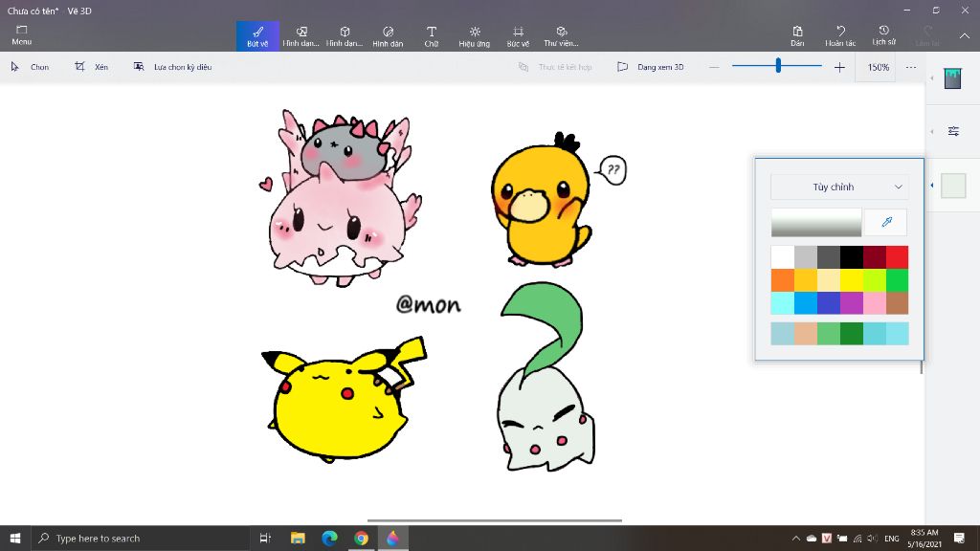
Task: Expand the Tùy chỉnh dropdown
Action: (839, 187)
